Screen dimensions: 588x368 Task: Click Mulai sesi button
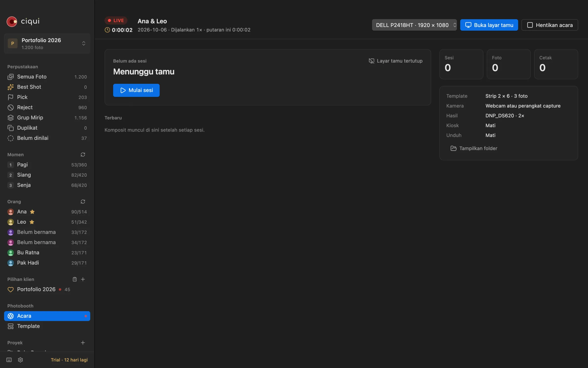click(136, 90)
